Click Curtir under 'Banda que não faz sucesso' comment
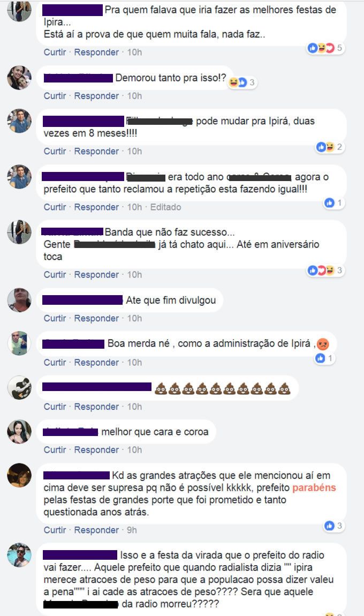This screenshot has width=364, height=616. pyautogui.click(x=55, y=275)
